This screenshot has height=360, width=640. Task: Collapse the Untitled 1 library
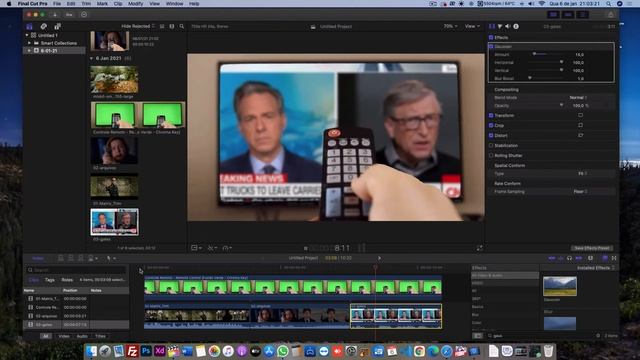point(27,36)
